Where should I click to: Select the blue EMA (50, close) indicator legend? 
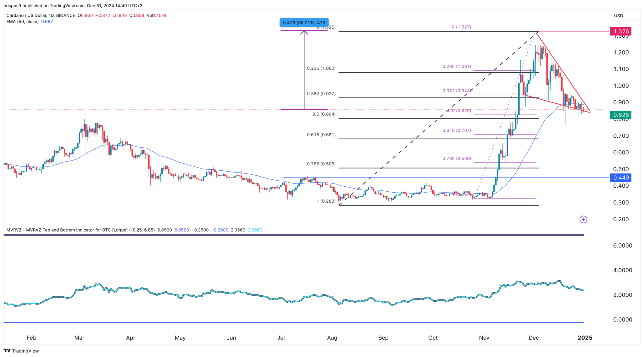tap(22, 21)
